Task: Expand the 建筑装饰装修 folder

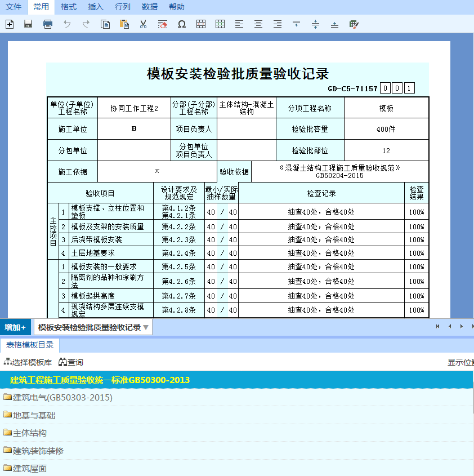Action: 34,451
